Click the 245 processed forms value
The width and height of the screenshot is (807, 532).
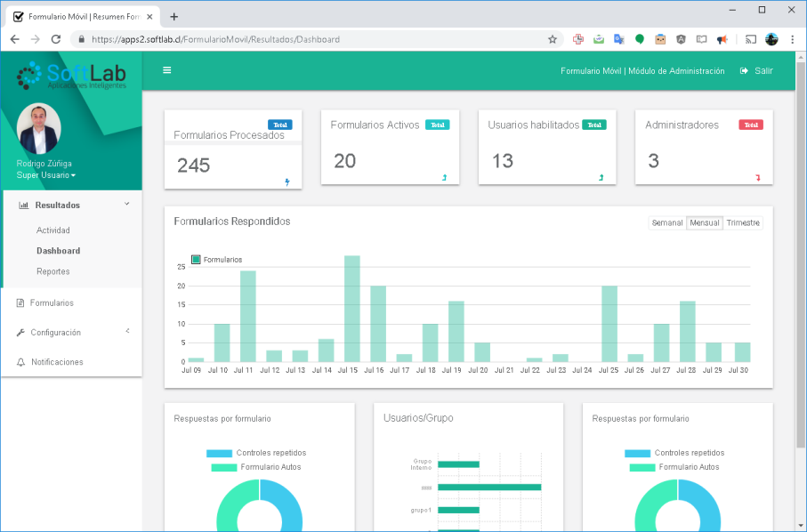193,165
